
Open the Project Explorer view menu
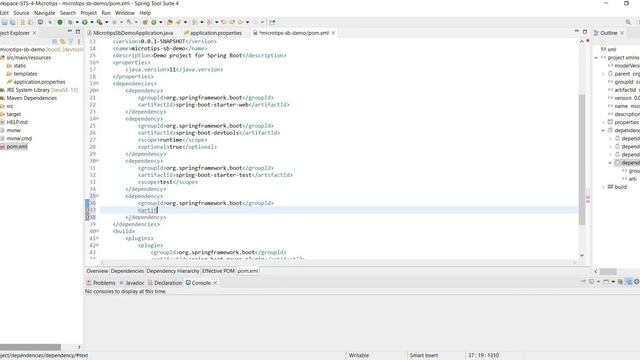tap(78, 41)
